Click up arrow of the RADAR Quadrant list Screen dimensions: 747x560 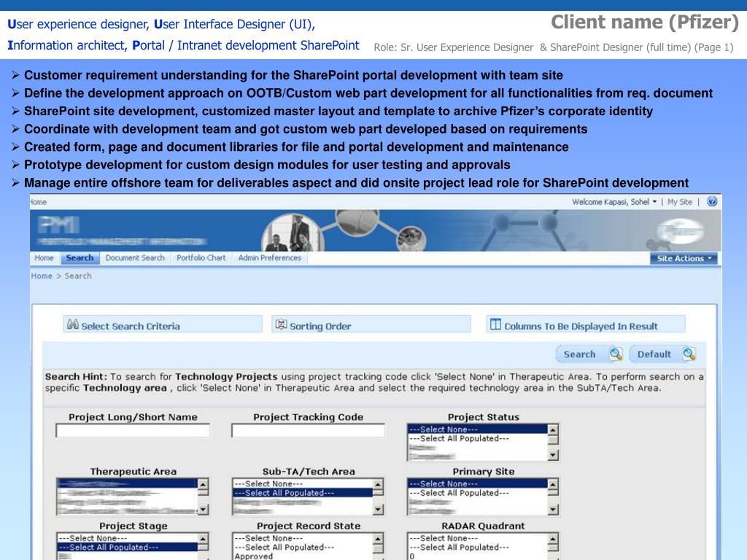553,539
